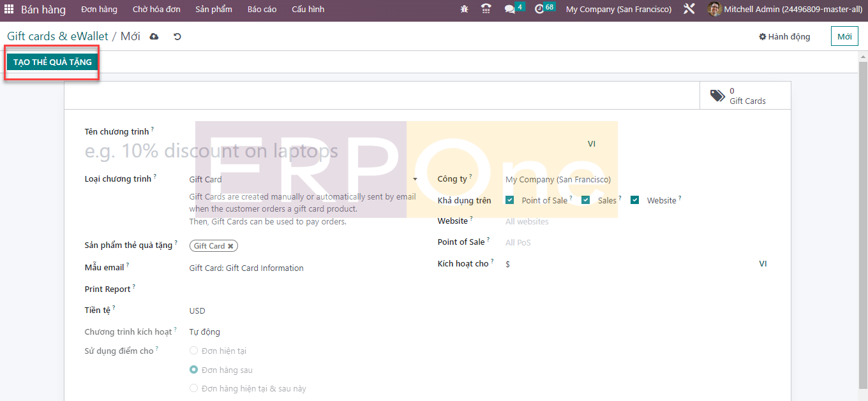Save manually using cloud upload icon
This screenshot has height=401, width=868.
click(x=154, y=37)
